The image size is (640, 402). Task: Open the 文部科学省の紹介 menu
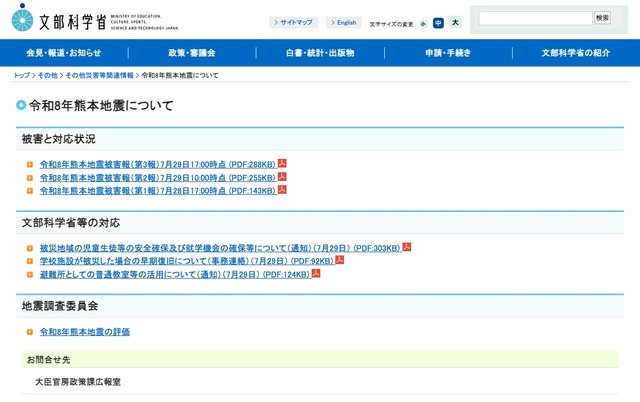(576, 53)
